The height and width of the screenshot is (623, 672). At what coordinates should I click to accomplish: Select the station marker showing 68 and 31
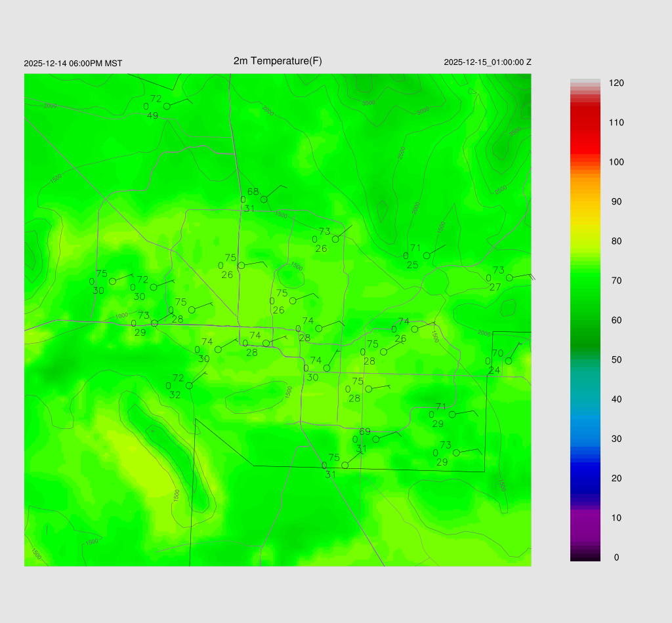[264, 199]
